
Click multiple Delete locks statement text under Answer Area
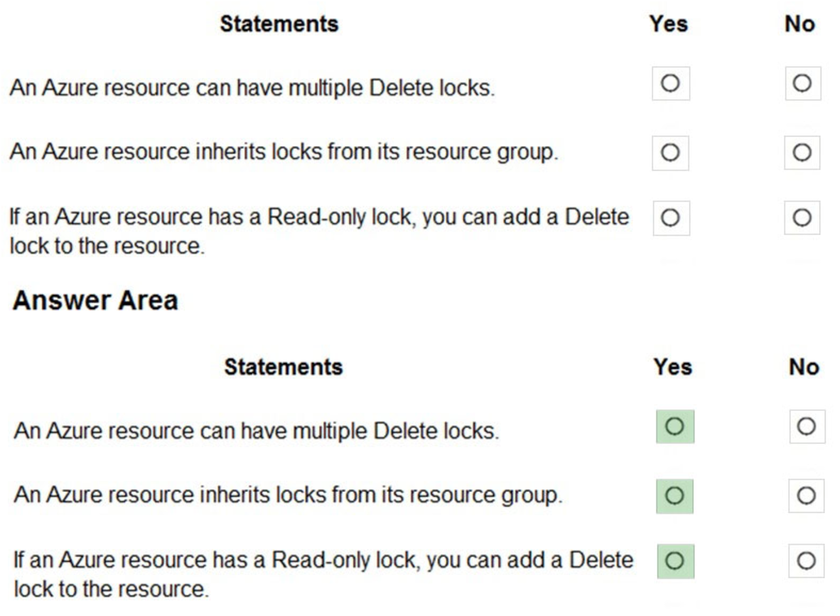pos(257,431)
